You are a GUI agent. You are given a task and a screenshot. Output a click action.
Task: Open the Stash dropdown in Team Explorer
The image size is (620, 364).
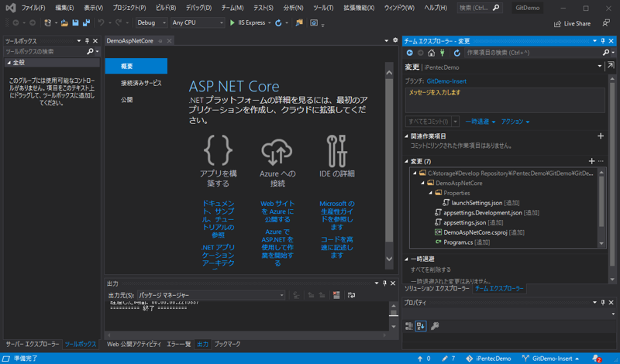tap(480, 122)
